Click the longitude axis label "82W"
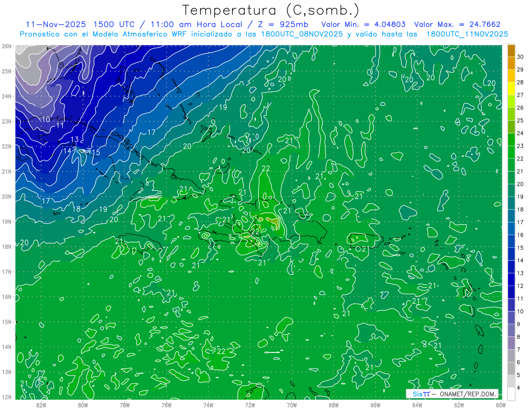 [x=41, y=405]
